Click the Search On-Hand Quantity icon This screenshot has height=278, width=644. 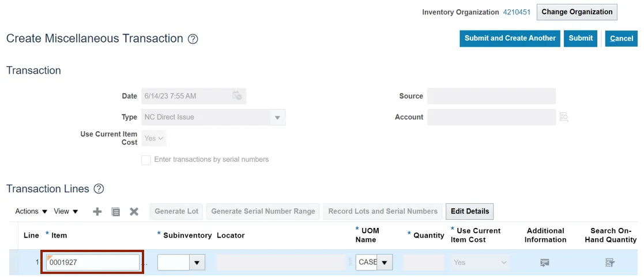point(610,262)
